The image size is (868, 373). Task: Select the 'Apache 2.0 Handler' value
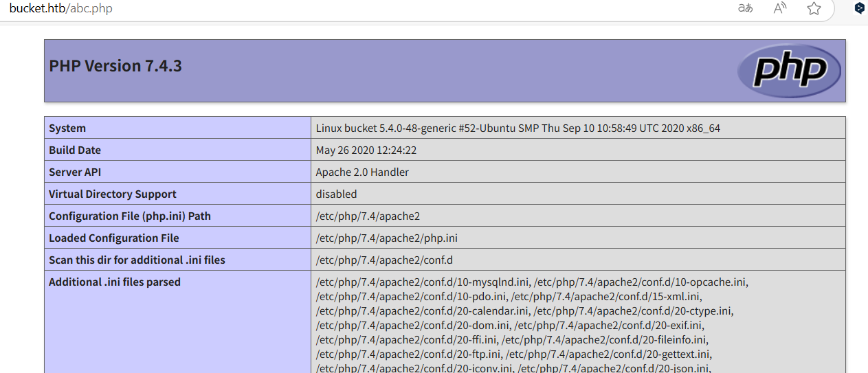[362, 172]
